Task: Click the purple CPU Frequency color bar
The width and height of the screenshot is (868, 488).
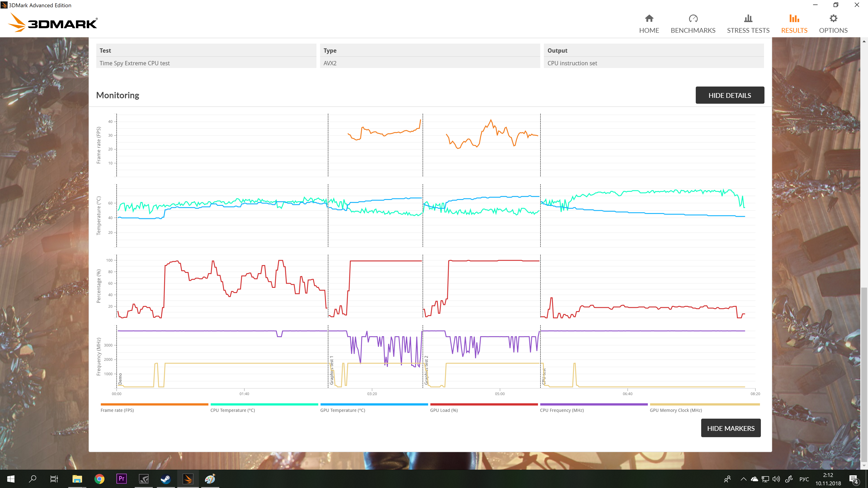Action: click(x=594, y=404)
